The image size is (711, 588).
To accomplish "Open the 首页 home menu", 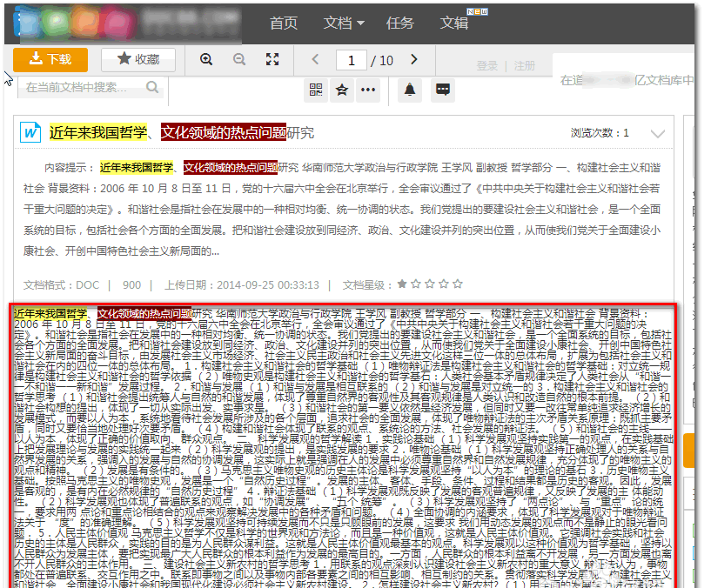I will (284, 23).
